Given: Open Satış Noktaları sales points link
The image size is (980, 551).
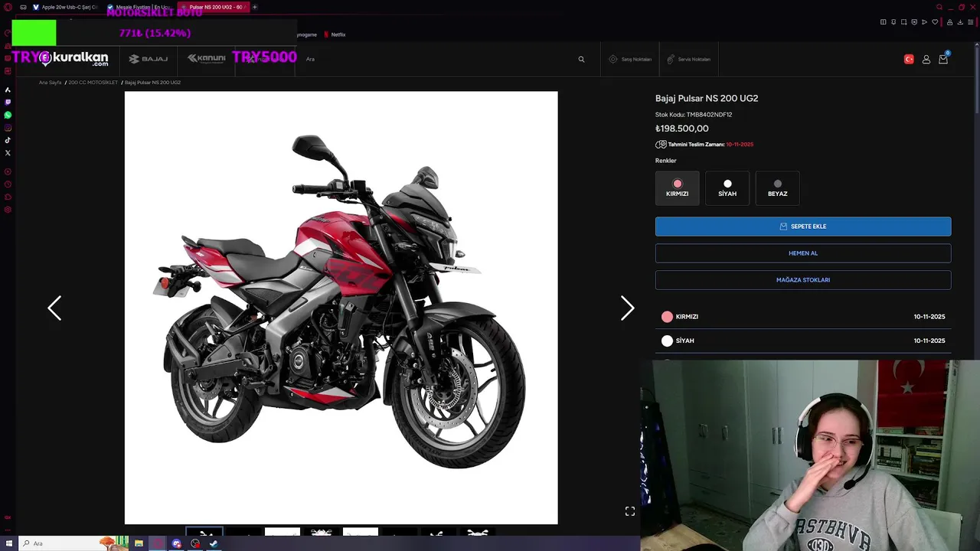Looking at the screenshot, I should tap(630, 59).
